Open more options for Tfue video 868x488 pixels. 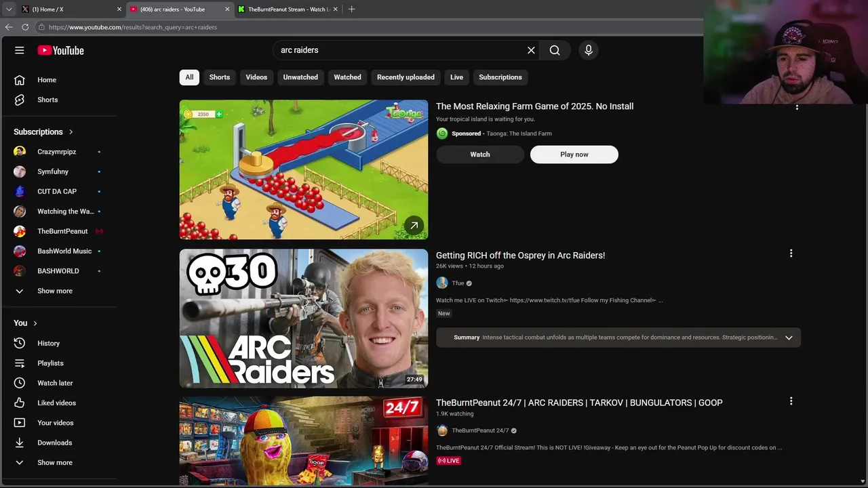pos(791,253)
